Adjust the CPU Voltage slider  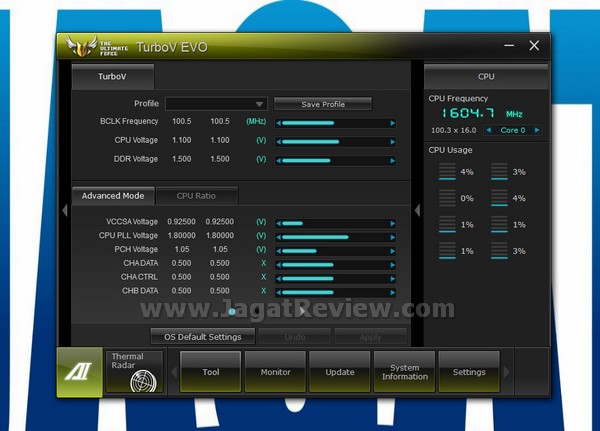[335, 142]
